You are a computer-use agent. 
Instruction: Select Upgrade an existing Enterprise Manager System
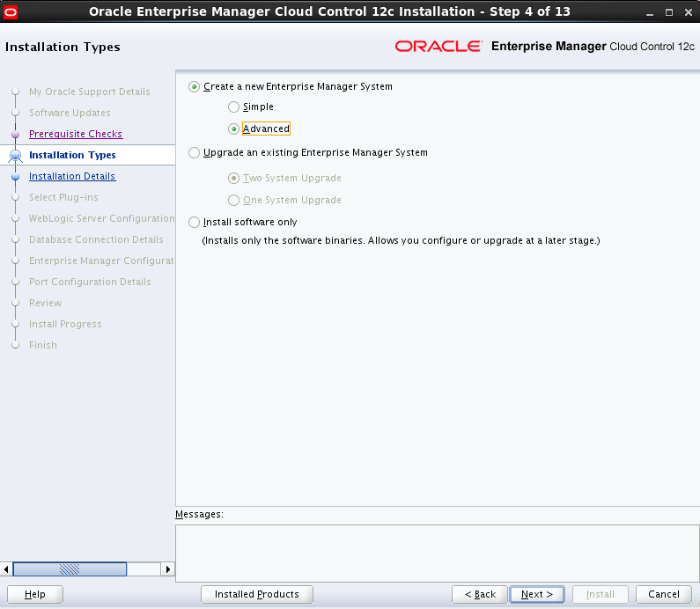pyautogui.click(x=194, y=153)
